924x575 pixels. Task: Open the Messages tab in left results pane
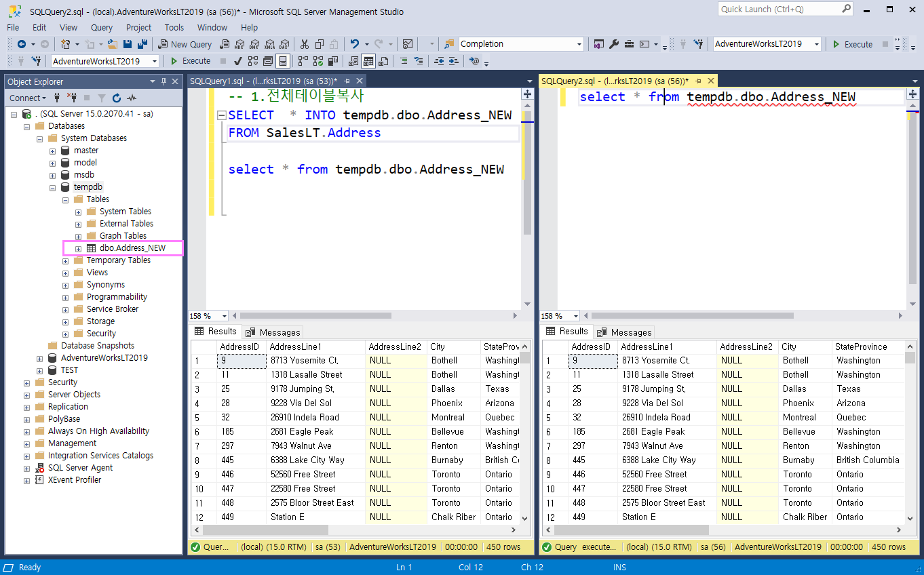tap(273, 332)
